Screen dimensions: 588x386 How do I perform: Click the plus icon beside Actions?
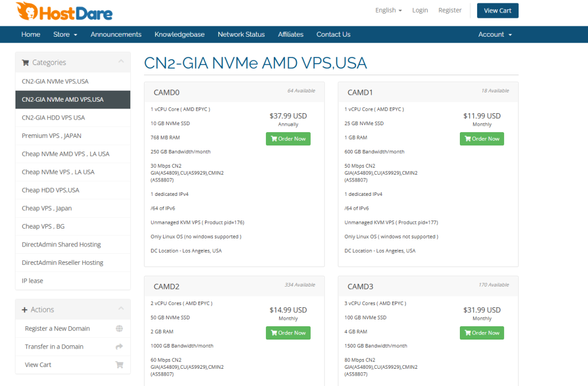24,310
